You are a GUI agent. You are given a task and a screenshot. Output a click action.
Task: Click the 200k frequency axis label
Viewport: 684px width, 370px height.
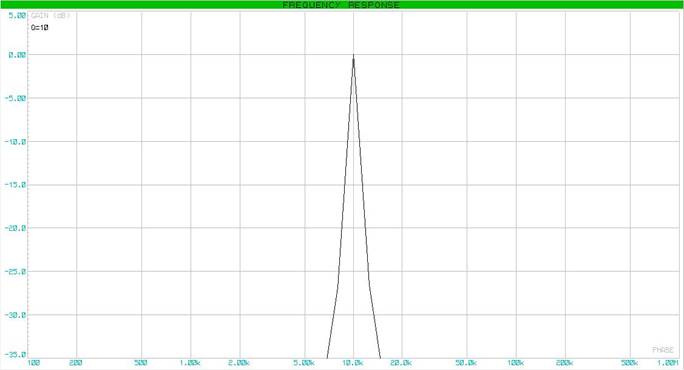[x=564, y=363]
